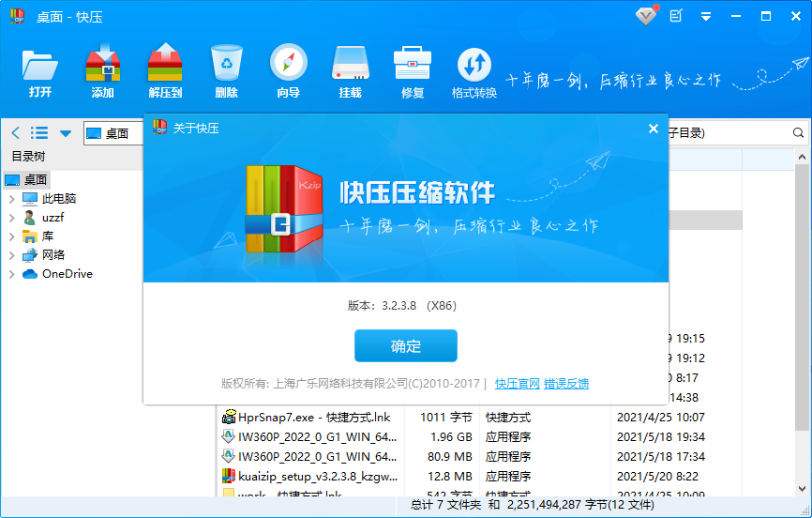
Task: Click the 打开 (Open) toolbar icon
Action: (40, 71)
